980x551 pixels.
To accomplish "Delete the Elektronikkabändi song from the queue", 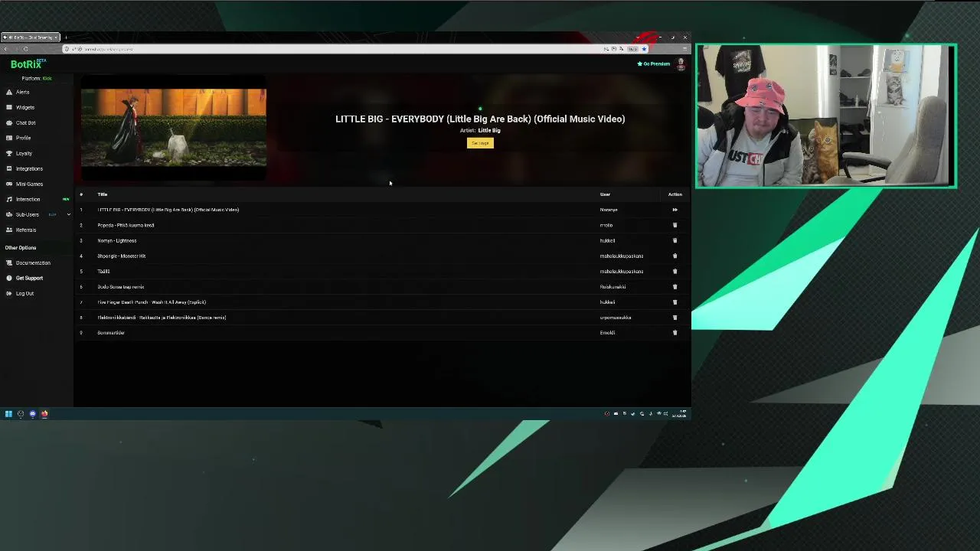I will [x=675, y=317].
